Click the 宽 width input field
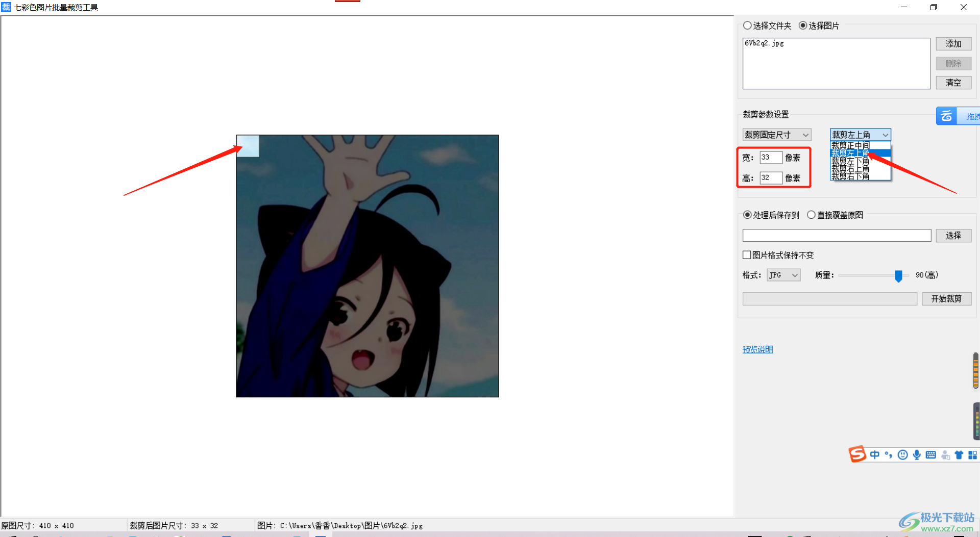The height and width of the screenshot is (537, 980). [x=771, y=158]
